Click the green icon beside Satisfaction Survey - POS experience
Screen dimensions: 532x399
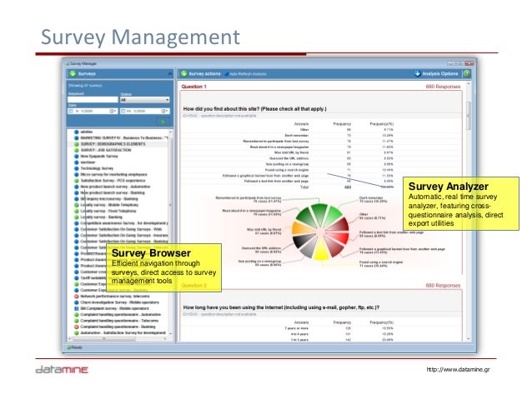point(77,181)
